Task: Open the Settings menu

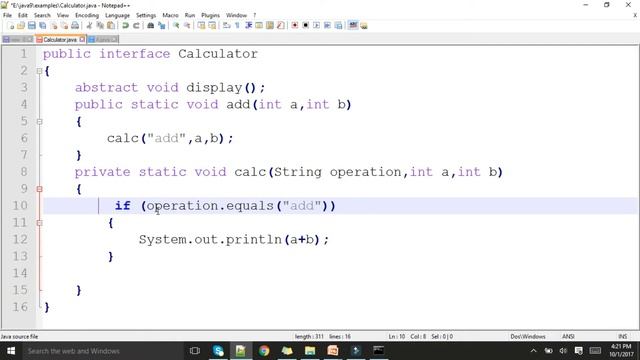Action: pyautogui.click(x=146, y=15)
